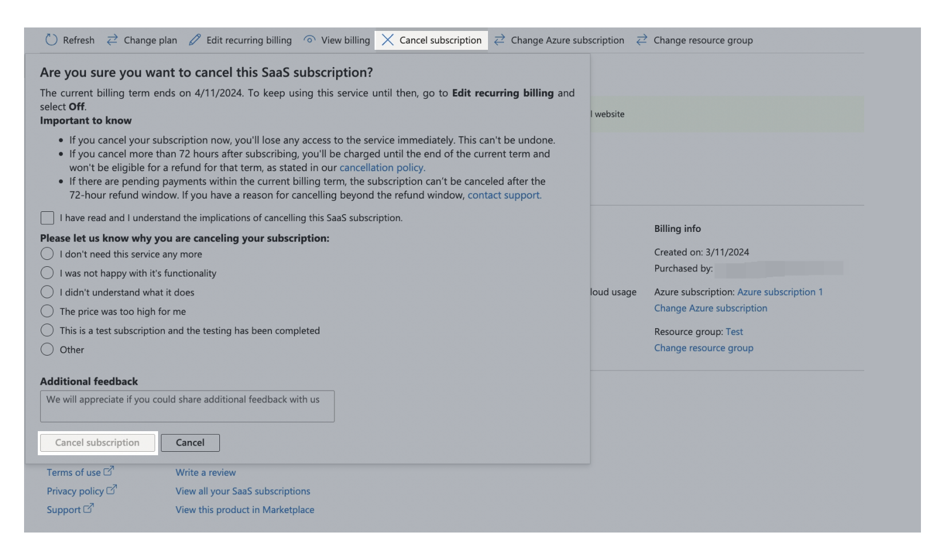Click the Test resource group link
945x560 pixels.
click(x=735, y=331)
